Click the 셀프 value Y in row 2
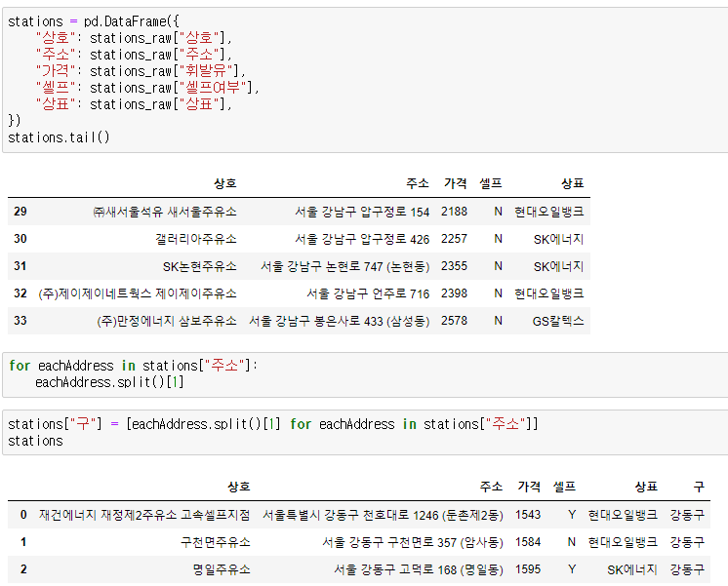728x586 pixels. (572, 569)
